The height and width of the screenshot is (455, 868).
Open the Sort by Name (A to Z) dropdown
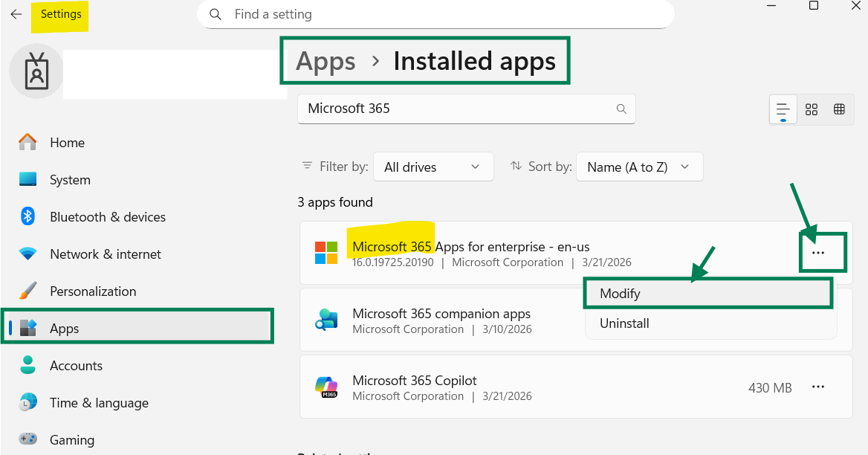click(x=639, y=167)
